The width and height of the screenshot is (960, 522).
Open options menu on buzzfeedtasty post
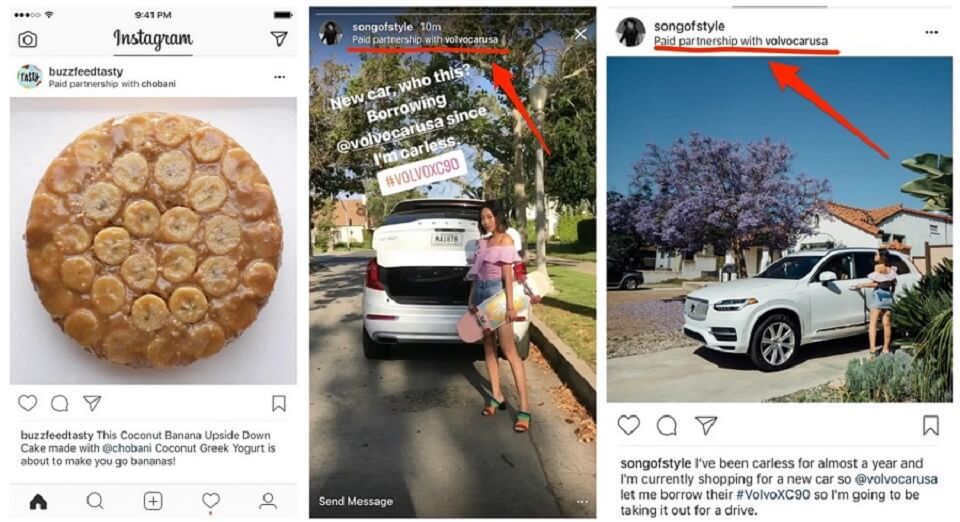click(x=280, y=77)
